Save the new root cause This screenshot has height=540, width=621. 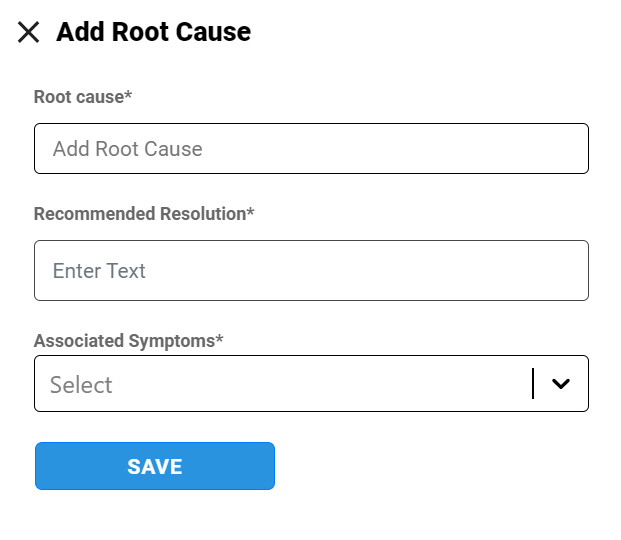[155, 466]
